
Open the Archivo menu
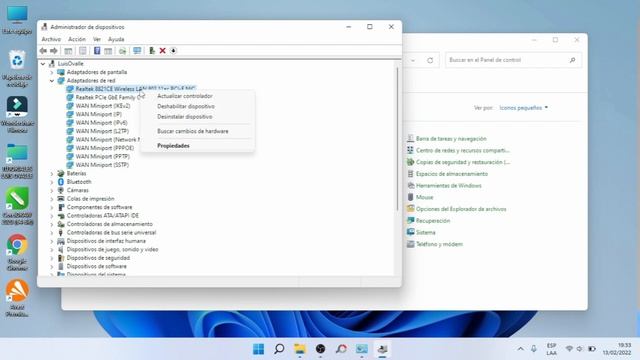[51, 39]
